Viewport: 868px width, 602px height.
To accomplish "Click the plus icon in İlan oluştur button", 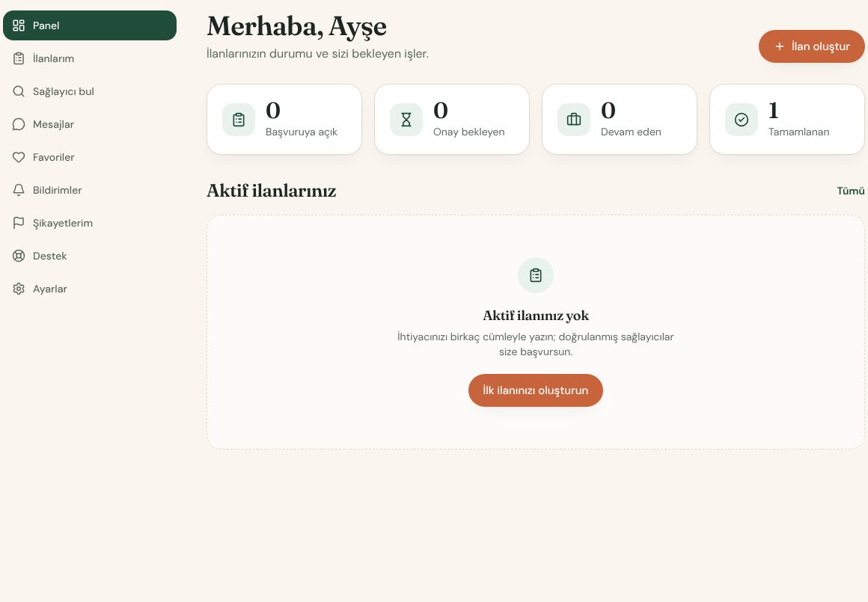I will coord(780,46).
